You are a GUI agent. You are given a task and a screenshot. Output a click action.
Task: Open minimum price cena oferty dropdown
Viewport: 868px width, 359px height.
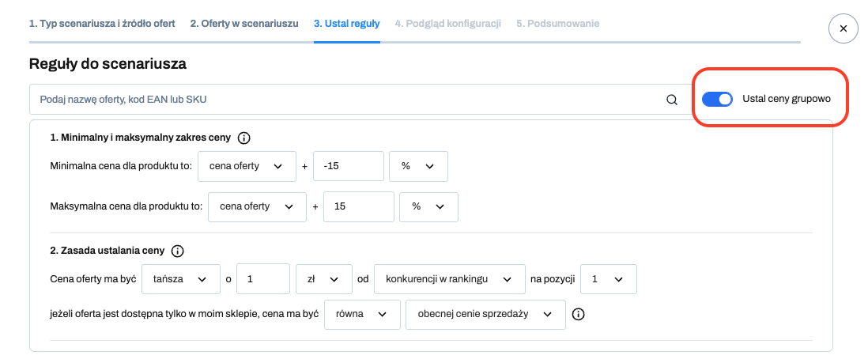[247, 166]
